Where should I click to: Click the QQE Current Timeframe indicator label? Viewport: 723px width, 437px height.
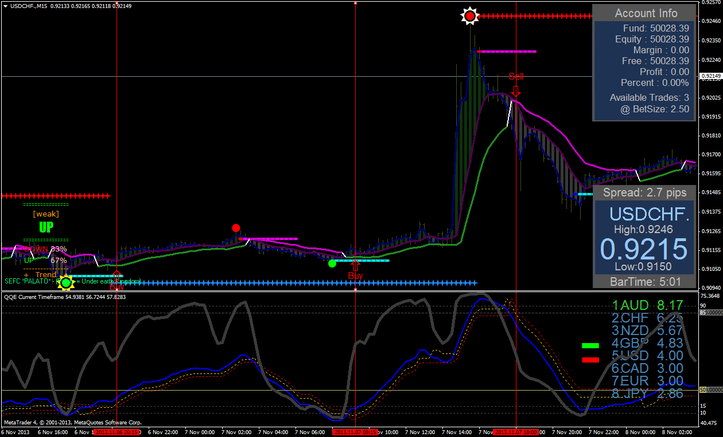[x=68, y=296]
